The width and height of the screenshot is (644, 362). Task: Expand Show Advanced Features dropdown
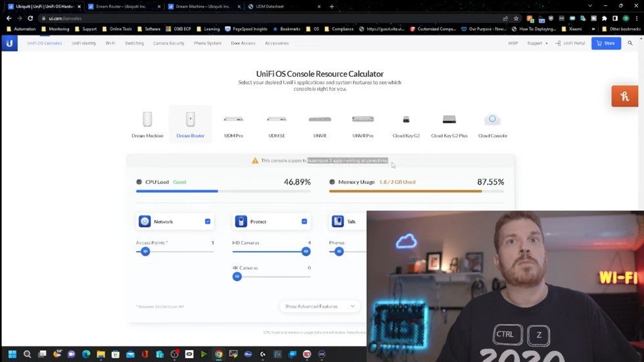click(319, 306)
